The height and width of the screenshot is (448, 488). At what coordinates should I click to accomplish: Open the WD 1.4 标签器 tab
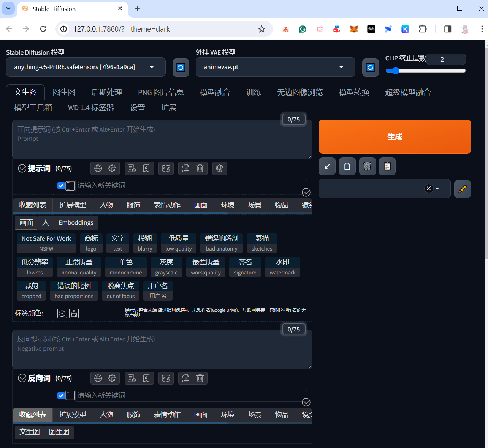point(91,107)
